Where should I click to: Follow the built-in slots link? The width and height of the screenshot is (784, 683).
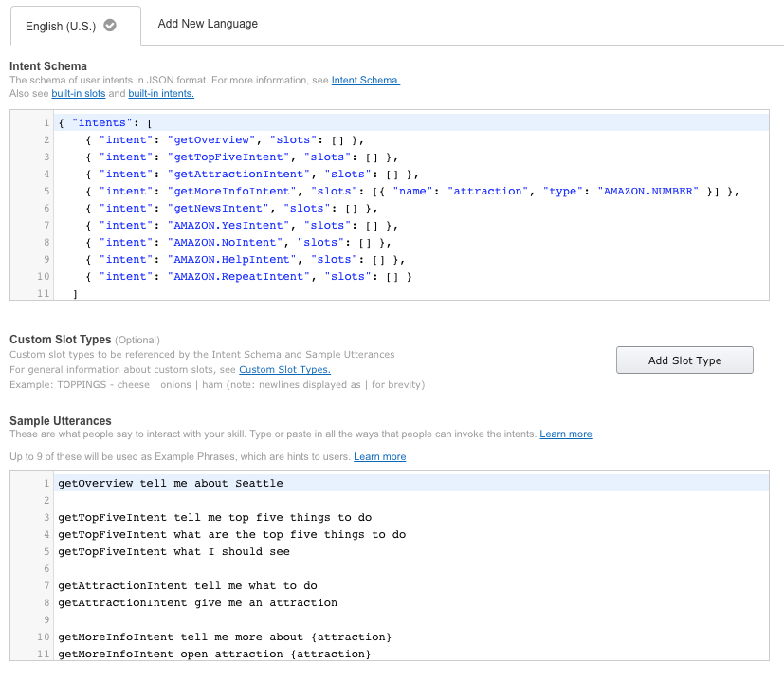coord(78,94)
